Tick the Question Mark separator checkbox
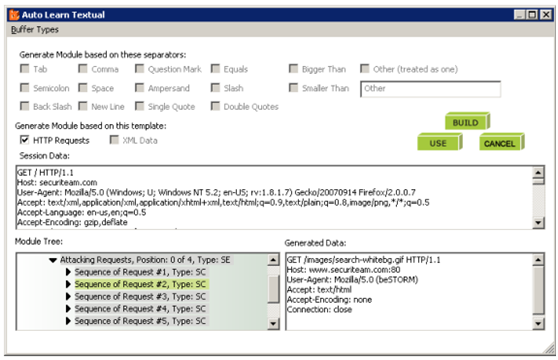 click(140, 69)
